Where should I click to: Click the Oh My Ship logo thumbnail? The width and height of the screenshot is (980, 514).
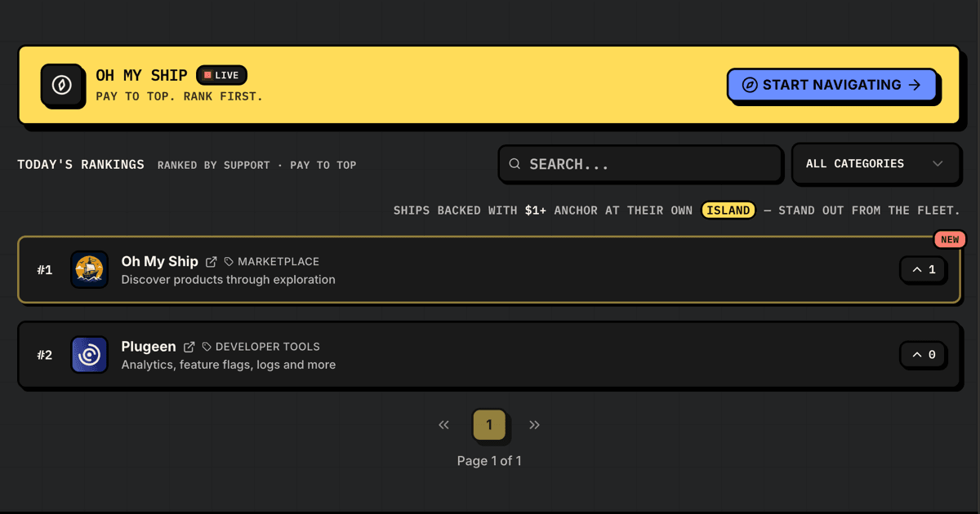(89, 269)
